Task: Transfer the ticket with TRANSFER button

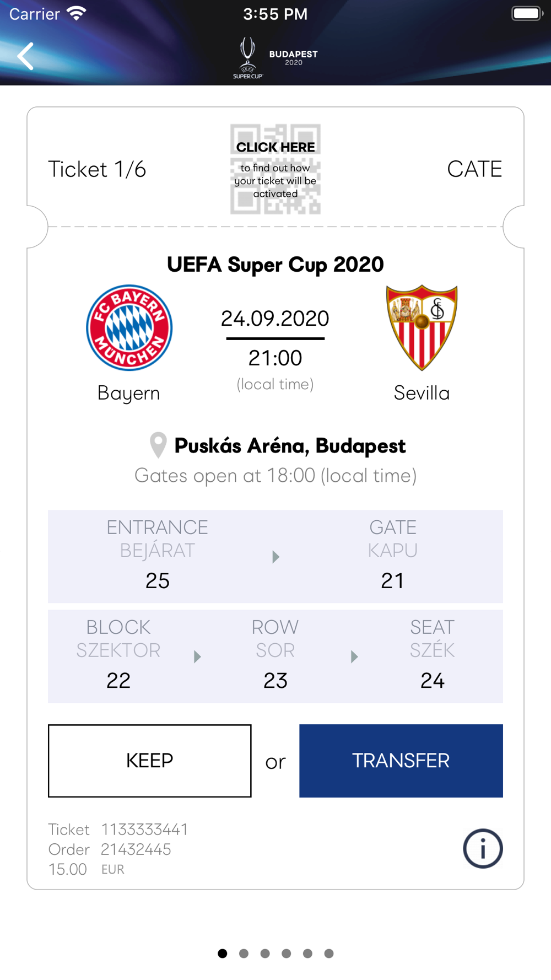Action: pyautogui.click(x=401, y=761)
